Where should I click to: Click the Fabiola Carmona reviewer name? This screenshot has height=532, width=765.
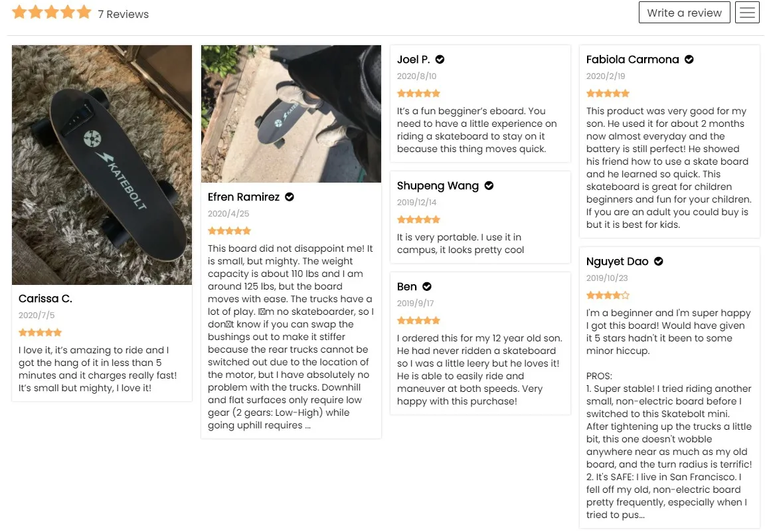tap(632, 60)
